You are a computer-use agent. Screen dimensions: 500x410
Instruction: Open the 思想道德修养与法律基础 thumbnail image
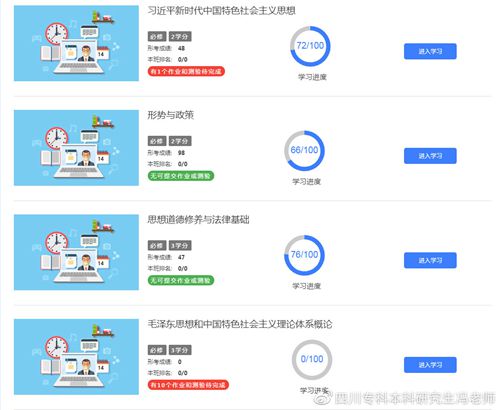(x=76, y=252)
